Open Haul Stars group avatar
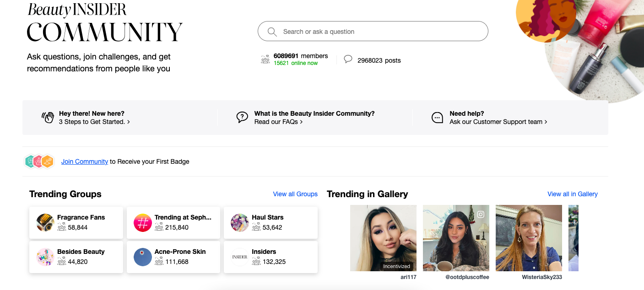The height and width of the screenshot is (290, 644). (240, 223)
